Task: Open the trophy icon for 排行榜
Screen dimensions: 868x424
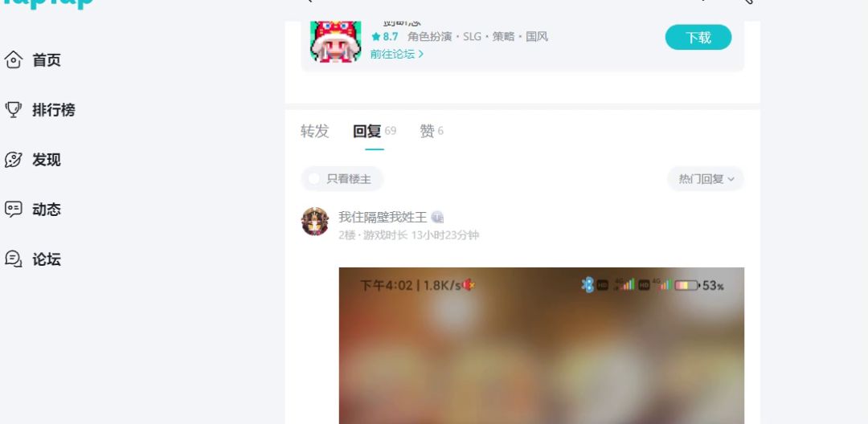Action: pos(14,109)
